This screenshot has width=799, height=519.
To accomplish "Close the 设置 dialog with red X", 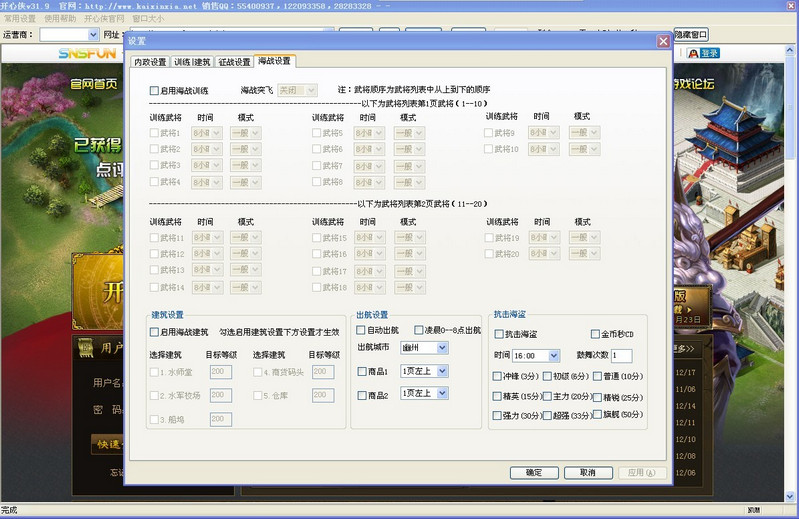I will [663, 41].
